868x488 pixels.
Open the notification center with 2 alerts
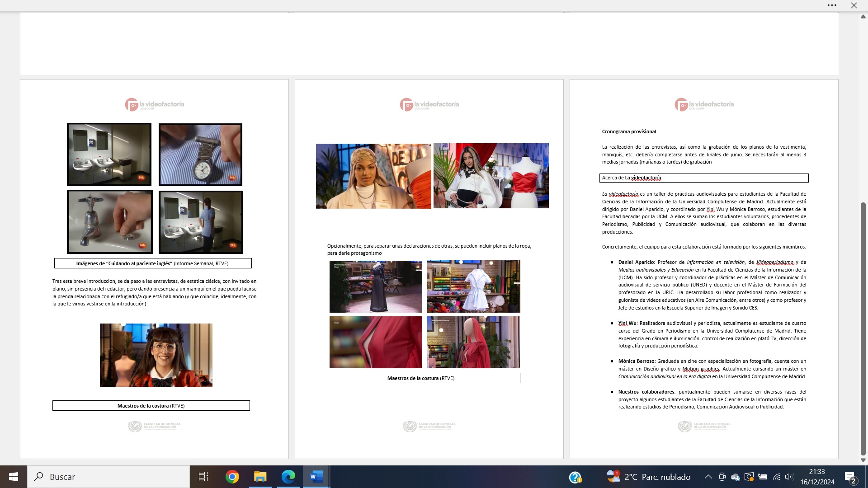coord(850,477)
